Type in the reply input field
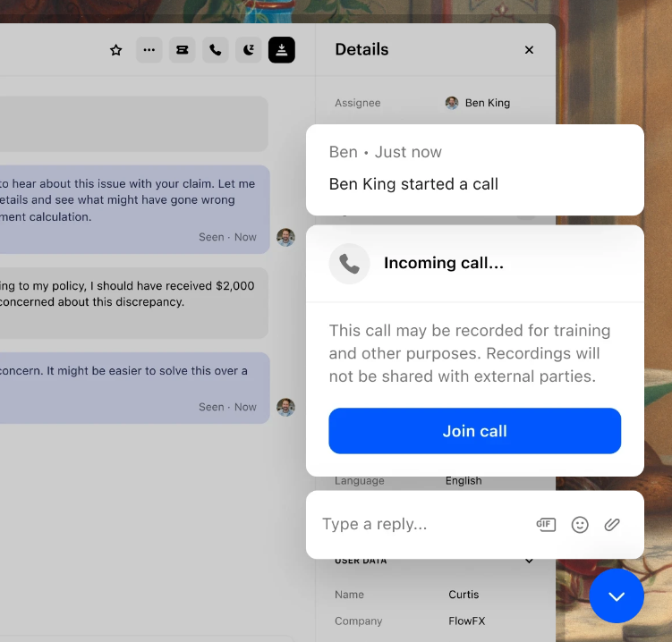This screenshot has width=672, height=642. [x=421, y=525]
